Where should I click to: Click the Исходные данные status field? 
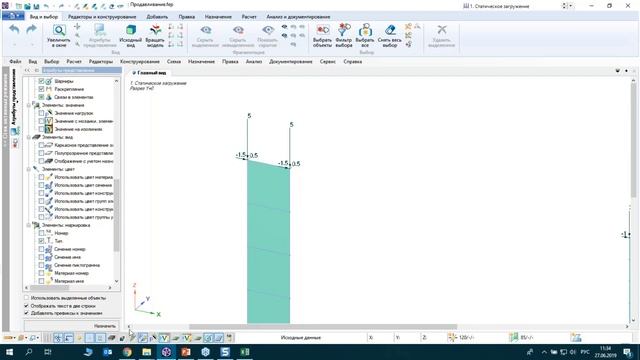[x=301, y=338]
